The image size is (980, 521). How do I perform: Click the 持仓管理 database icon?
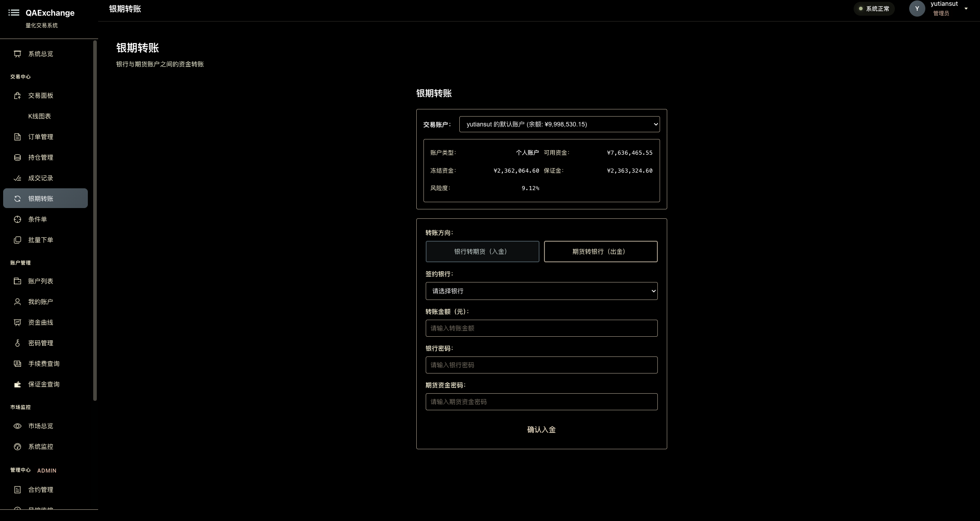click(x=17, y=157)
